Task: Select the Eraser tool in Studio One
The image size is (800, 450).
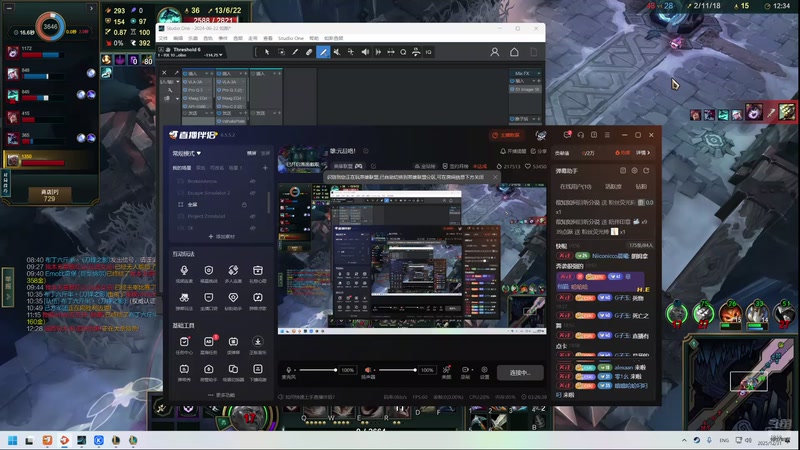Action: 309,52
